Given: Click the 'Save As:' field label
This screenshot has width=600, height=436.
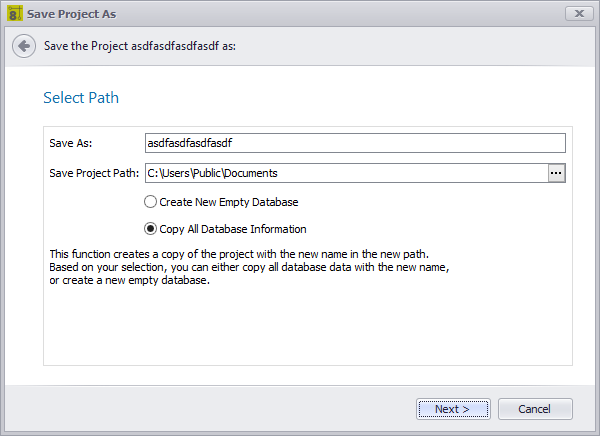Looking at the screenshot, I should pyautogui.click(x=70, y=143).
